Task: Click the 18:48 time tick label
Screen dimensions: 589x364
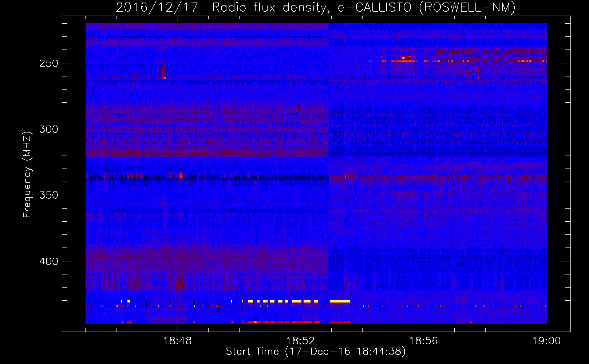Action: point(178,341)
